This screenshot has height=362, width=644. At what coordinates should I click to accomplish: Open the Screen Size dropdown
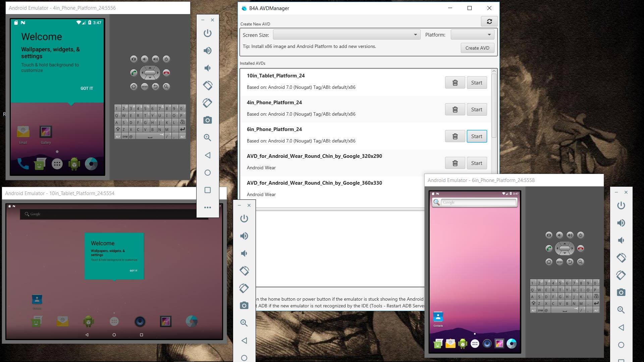click(x=346, y=35)
